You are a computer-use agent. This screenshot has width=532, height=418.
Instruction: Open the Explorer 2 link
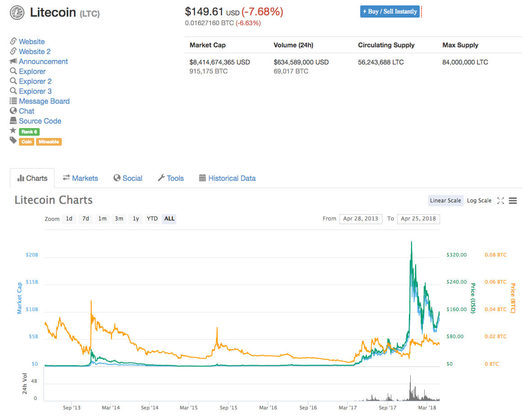35,81
